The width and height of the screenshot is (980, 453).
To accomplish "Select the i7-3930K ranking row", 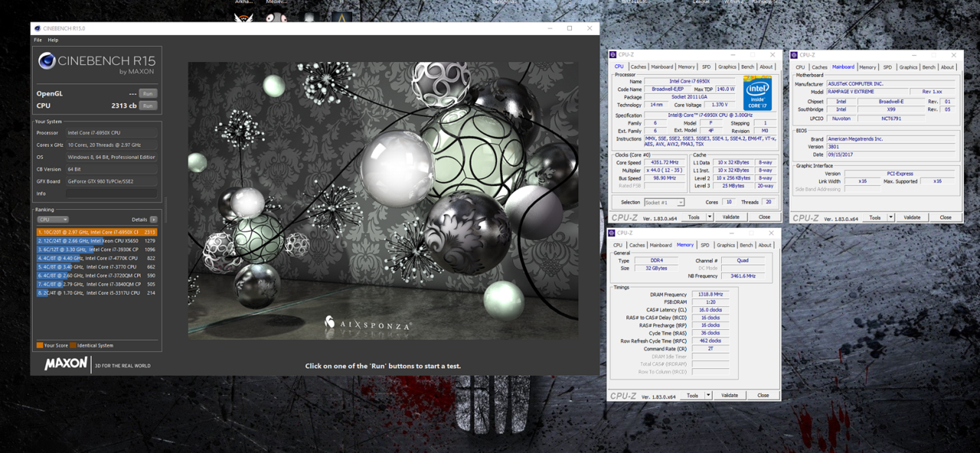I will pos(96,249).
